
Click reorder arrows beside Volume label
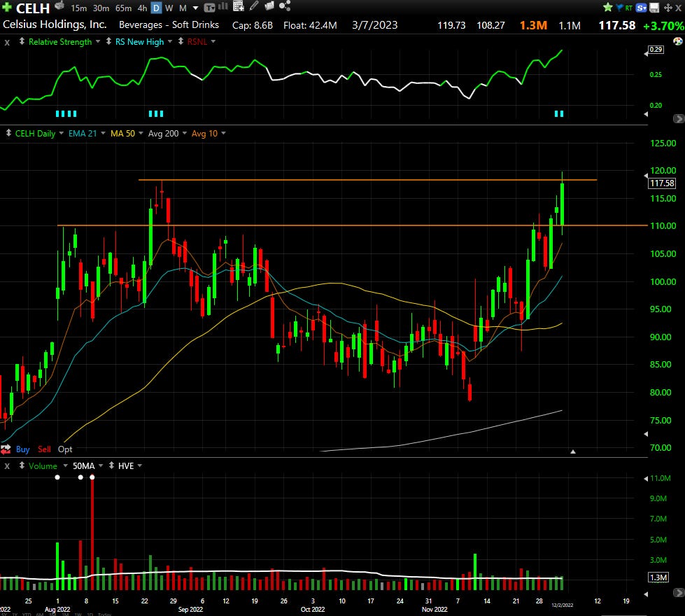(x=22, y=465)
